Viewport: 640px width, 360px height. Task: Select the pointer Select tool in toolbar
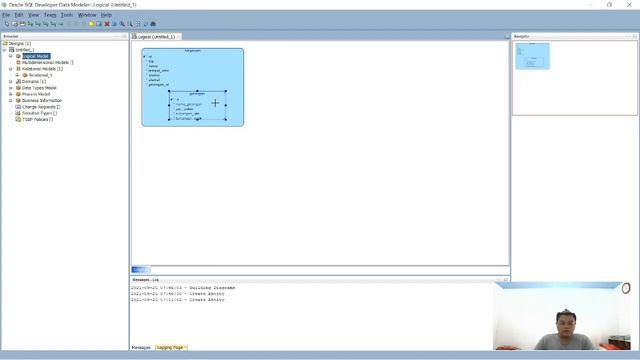[7, 24]
